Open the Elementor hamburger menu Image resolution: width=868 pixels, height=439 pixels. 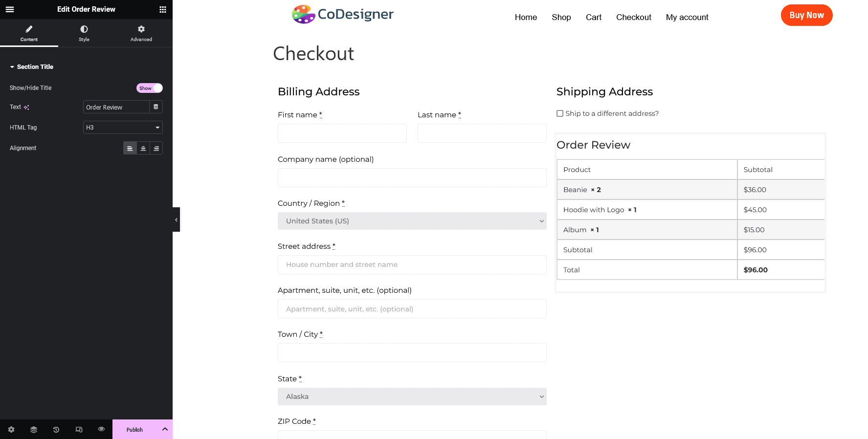pos(10,9)
